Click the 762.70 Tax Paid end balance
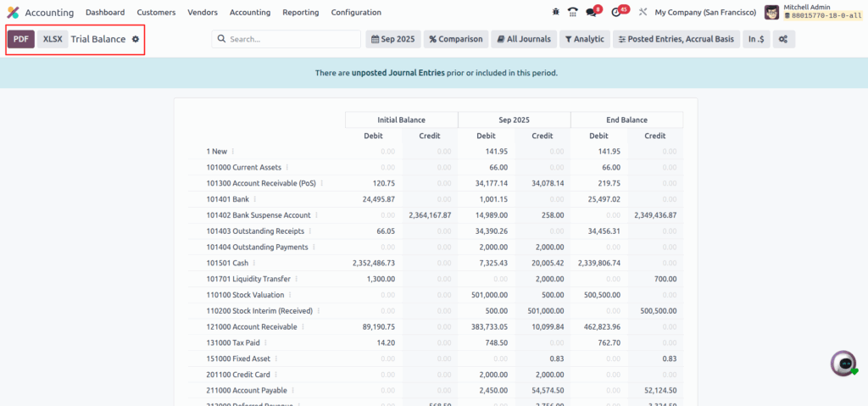868x406 pixels. point(609,343)
